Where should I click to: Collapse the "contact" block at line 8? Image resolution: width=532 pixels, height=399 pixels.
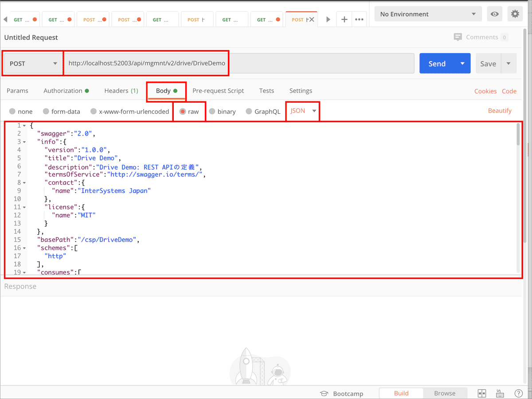[x=24, y=182]
